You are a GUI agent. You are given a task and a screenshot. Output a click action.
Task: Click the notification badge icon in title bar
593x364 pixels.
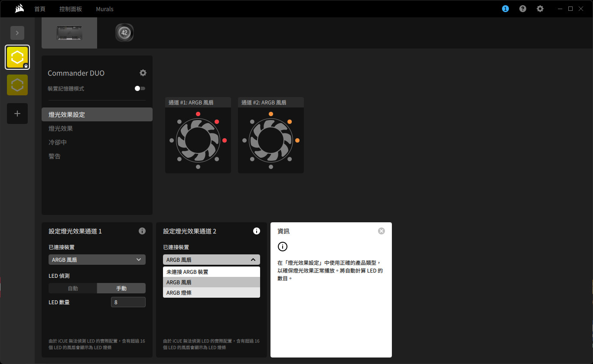[505, 9]
